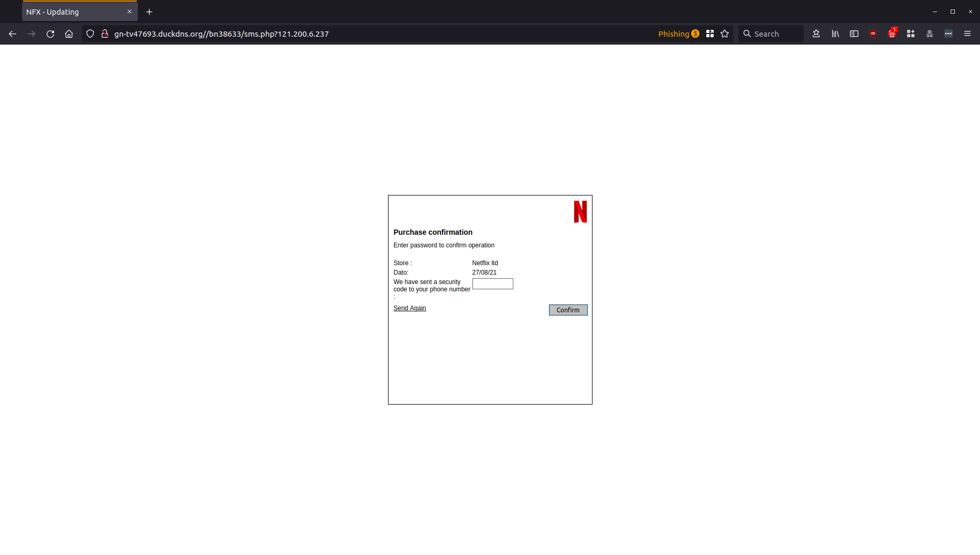Click the address bar URL
The height and width of the screenshot is (555, 980).
point(221,34)
